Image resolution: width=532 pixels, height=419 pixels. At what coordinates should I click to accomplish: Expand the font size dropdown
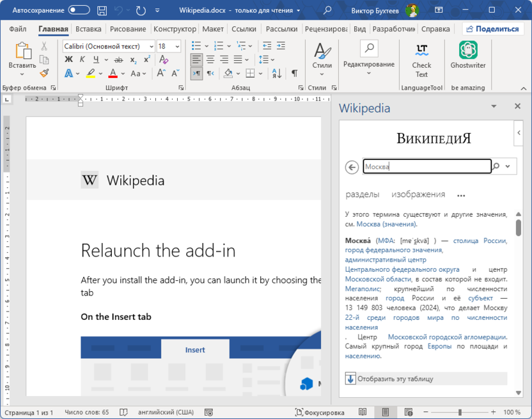click(x=178, y=46)
